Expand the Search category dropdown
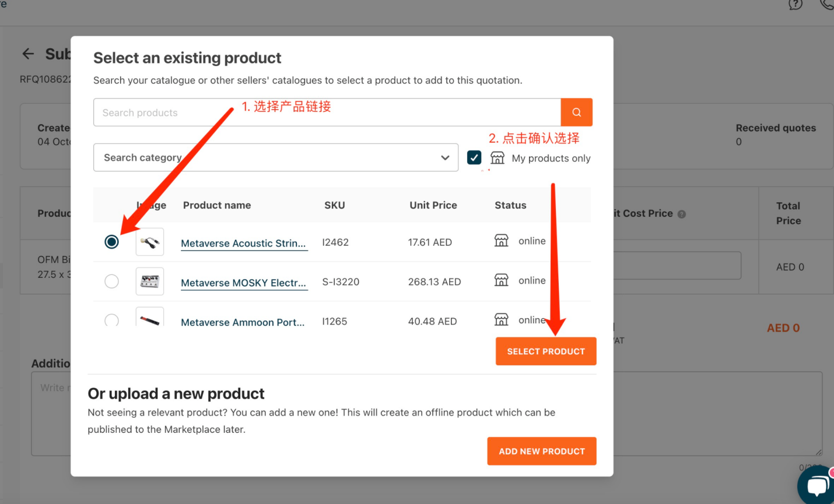The width and height of the screenshot is (834, 504). [275, 158]
